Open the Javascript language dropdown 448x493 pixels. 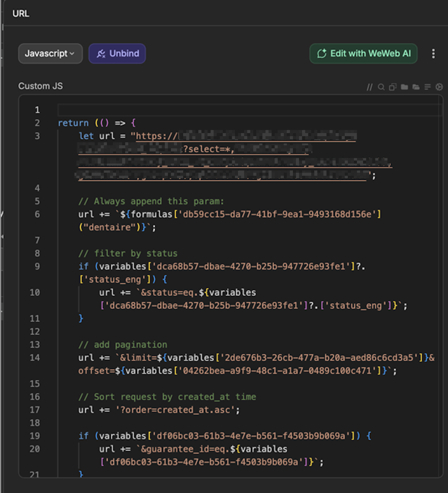[x=50, y=54]
